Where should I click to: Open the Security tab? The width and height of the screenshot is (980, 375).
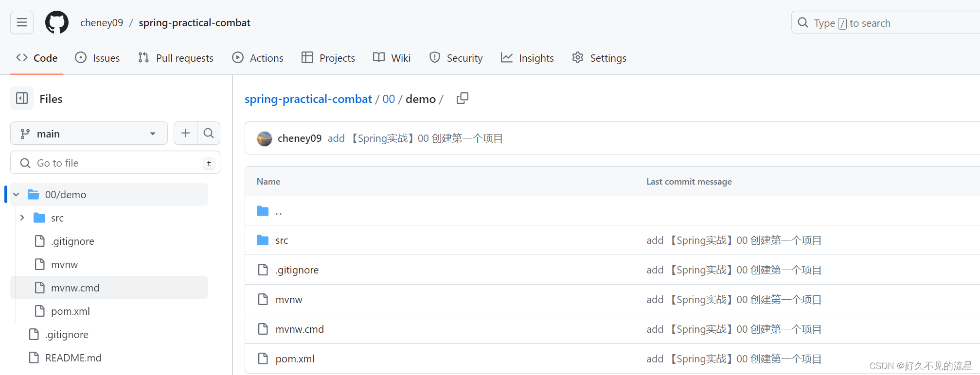click(456, 58)
